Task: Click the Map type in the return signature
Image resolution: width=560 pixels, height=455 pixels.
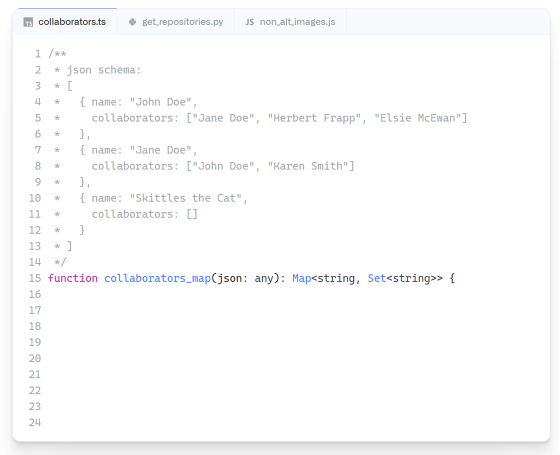Action: click(x=302, y=278)
